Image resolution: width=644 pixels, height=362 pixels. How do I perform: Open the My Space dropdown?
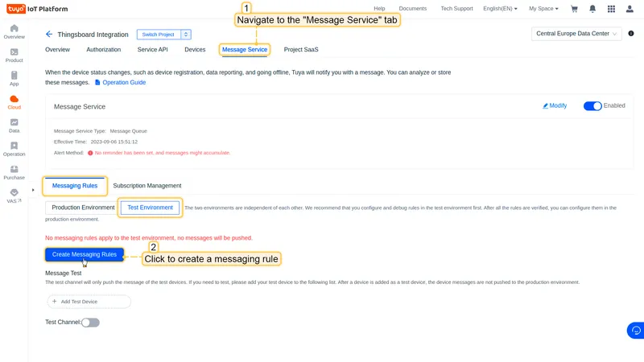543,9
